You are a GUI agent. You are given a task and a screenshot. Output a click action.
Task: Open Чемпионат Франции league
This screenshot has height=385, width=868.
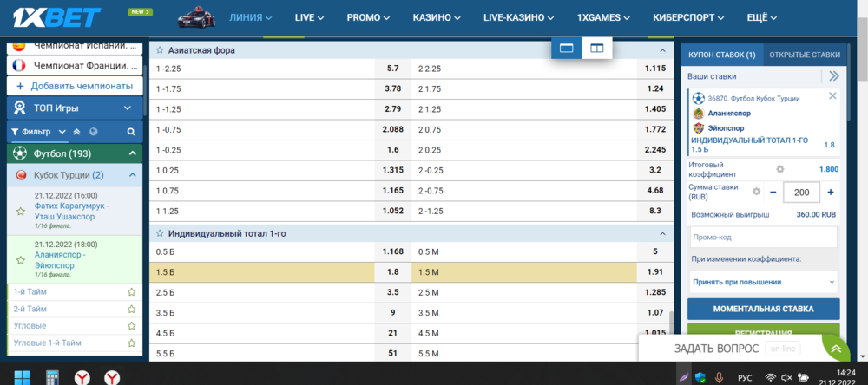pyautogui.click(x=75, y=65)
